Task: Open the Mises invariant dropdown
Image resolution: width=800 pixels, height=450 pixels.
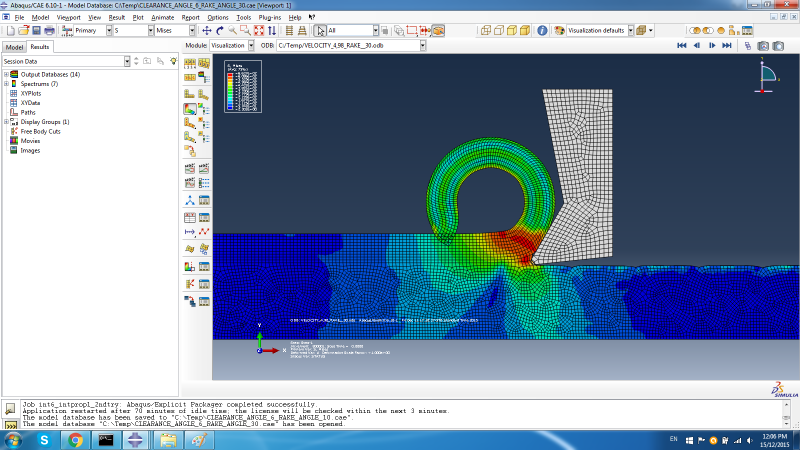Action: pos(192,31)
